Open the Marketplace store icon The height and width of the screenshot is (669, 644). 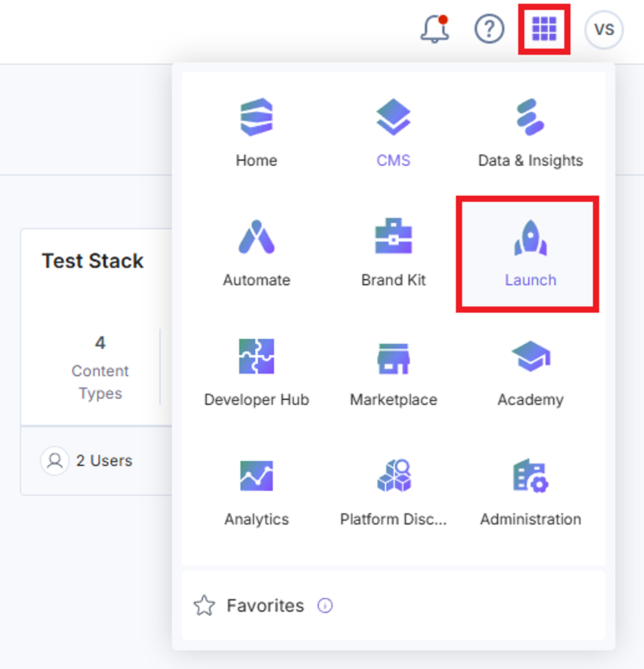(x=393, y=358)
